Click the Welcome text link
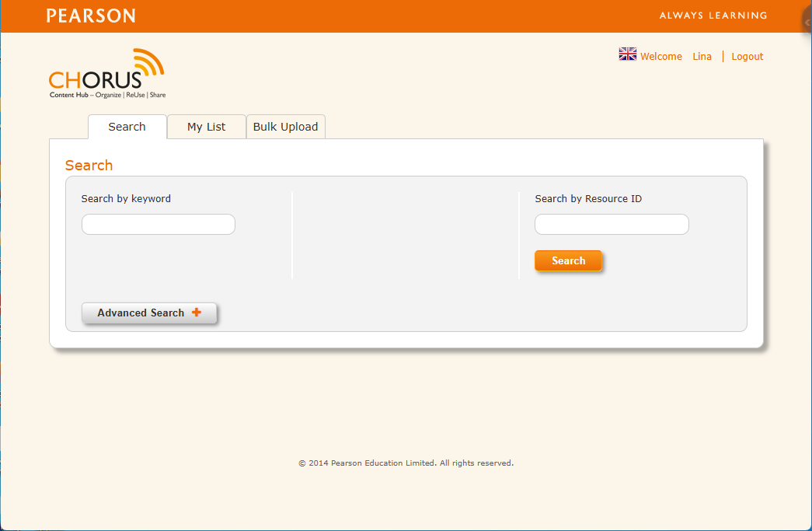The height and width of the screenshot is (531, 812). [660, 57]
